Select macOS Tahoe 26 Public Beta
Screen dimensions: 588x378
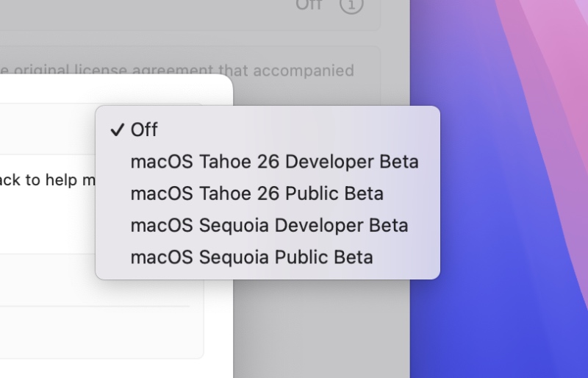pos(257,193)
